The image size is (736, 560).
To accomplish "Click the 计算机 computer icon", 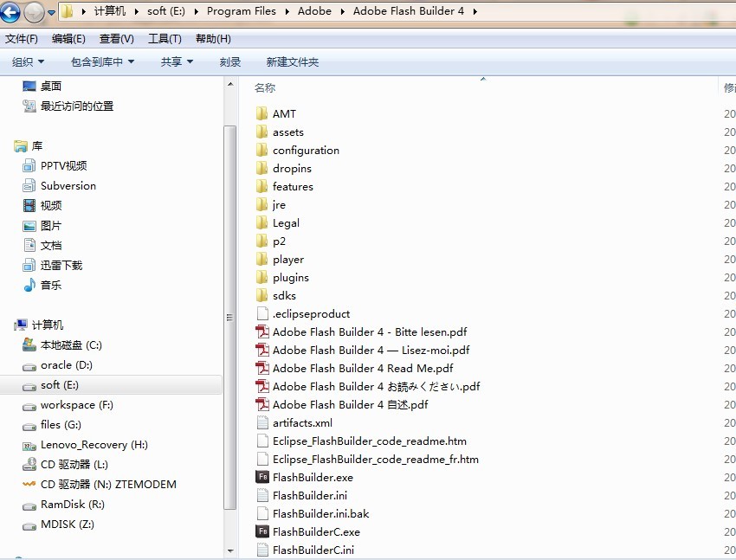I will point(21,325).
